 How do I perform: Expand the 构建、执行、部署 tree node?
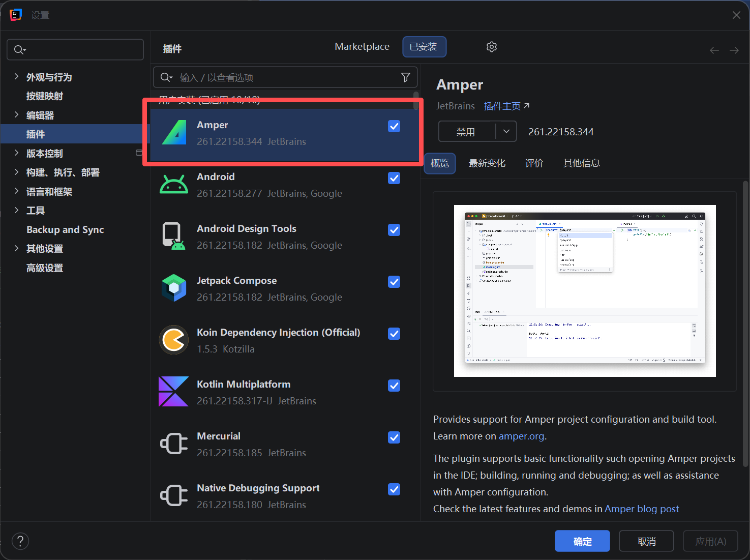click(x=16, y=172)
